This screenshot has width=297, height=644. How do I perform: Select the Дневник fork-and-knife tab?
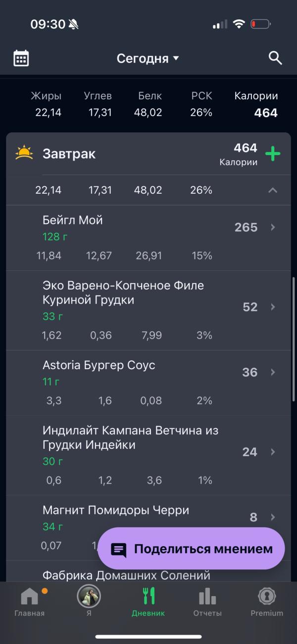148,601
